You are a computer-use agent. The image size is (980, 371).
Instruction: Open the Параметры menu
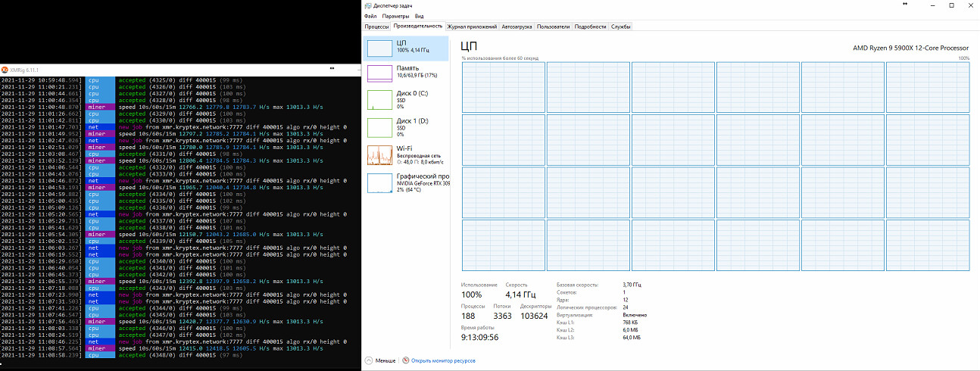(x=395, y=16)
